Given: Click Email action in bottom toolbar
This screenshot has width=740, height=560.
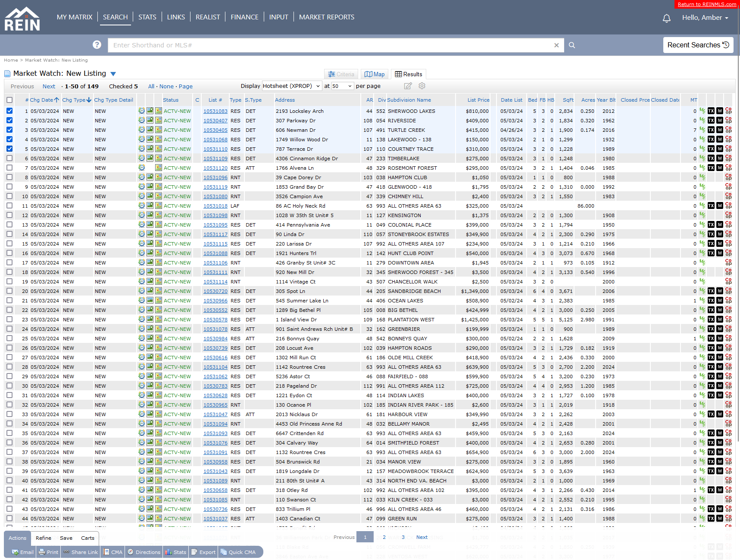Looking at the screenshot, I should [22, 552].
